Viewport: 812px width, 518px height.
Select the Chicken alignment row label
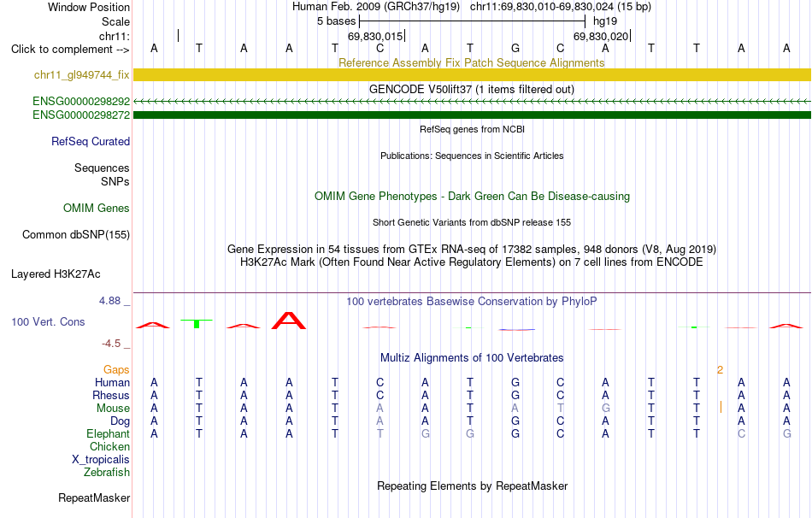click(x=109, y=446)
